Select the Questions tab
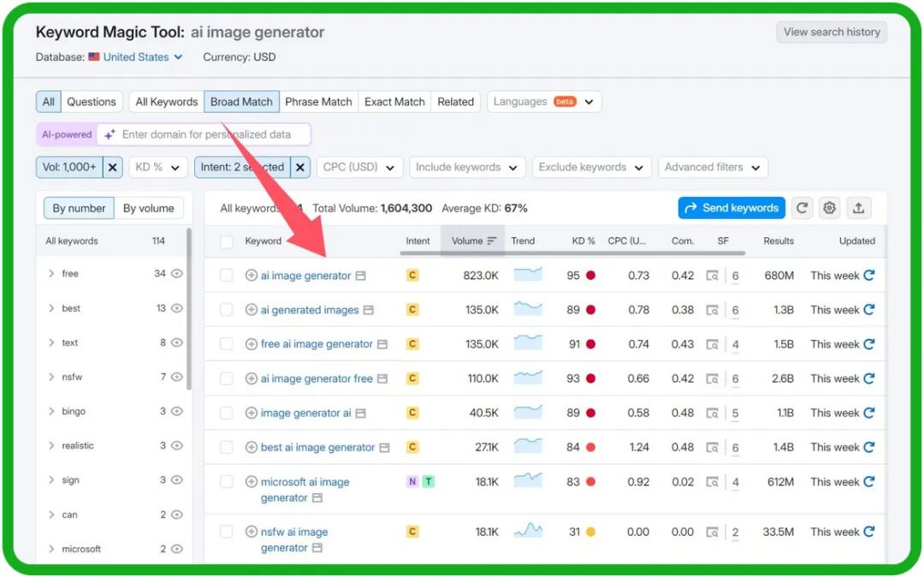The height and width of the screenshot is (577, 924). coord(91,102)
